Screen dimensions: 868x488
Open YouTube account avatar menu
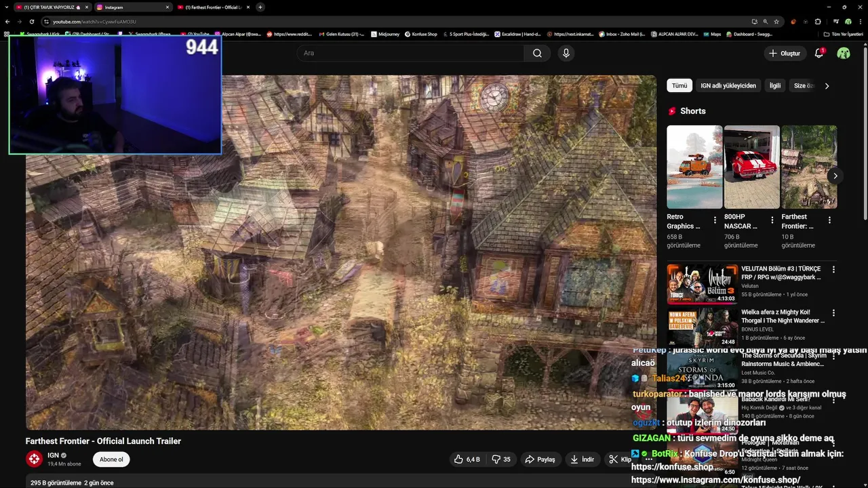click(844, 53)
